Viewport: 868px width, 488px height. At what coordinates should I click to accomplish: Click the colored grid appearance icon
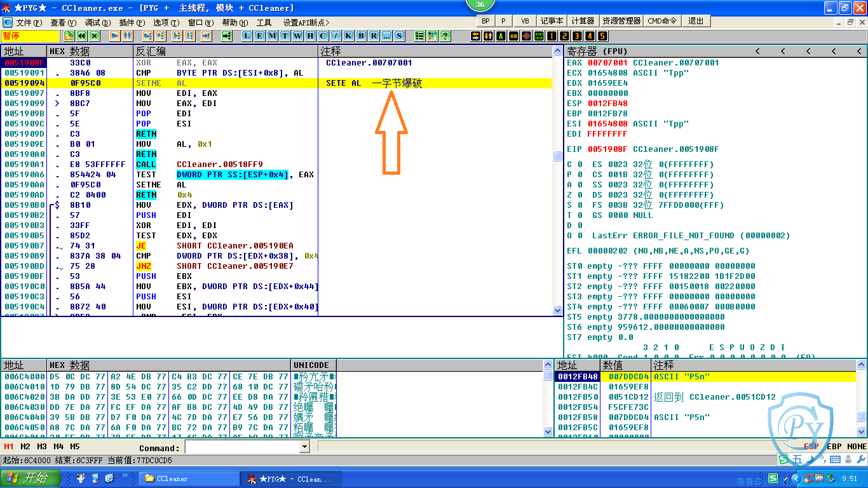(x=432, y=36)
